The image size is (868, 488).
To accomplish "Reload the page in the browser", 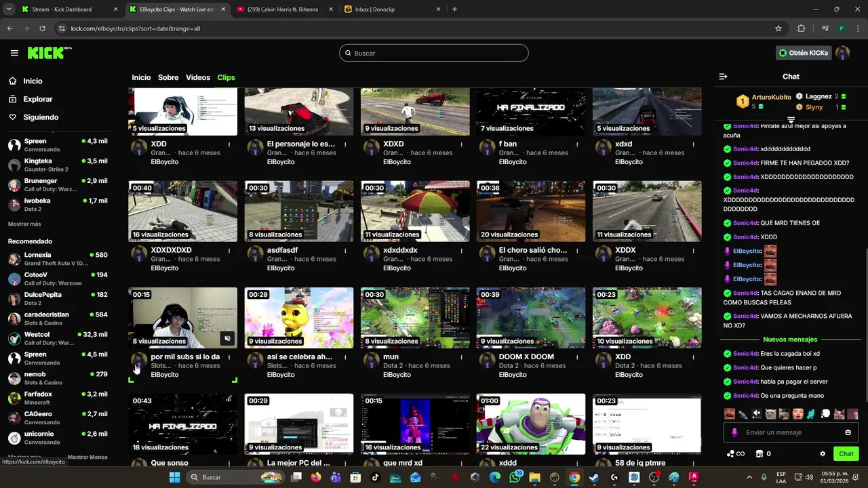I will click(42, 28).
